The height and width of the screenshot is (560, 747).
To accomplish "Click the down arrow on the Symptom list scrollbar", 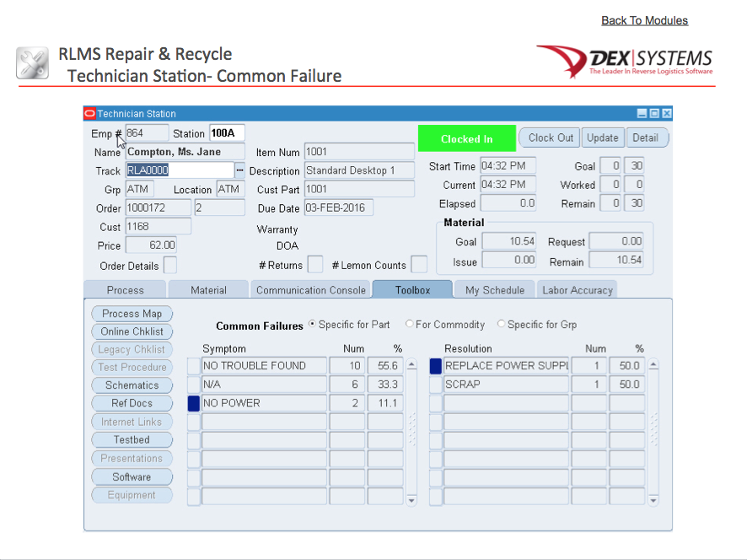I will (x=411, y=500).
